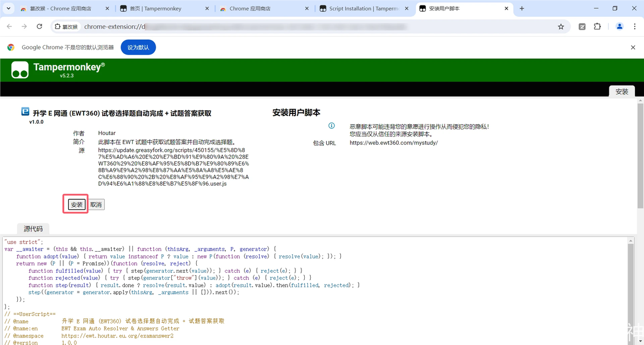The height and width of the screenshot is (345, 644).
Task: Go forward to next page
Action: (24, 26)
